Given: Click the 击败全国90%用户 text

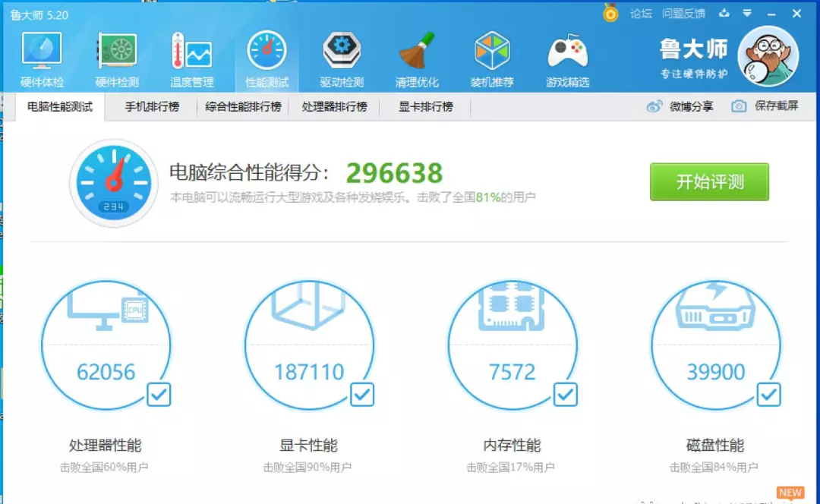Looking at the screenshot, I should tap(307, 468).
